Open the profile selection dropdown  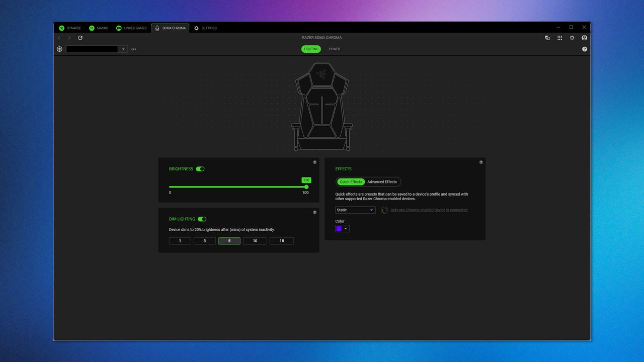(97, 49)
